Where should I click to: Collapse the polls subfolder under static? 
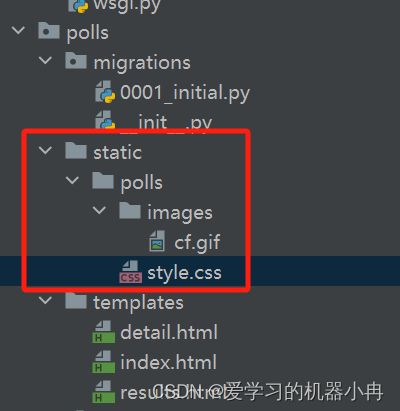click(x=72, y=181)
